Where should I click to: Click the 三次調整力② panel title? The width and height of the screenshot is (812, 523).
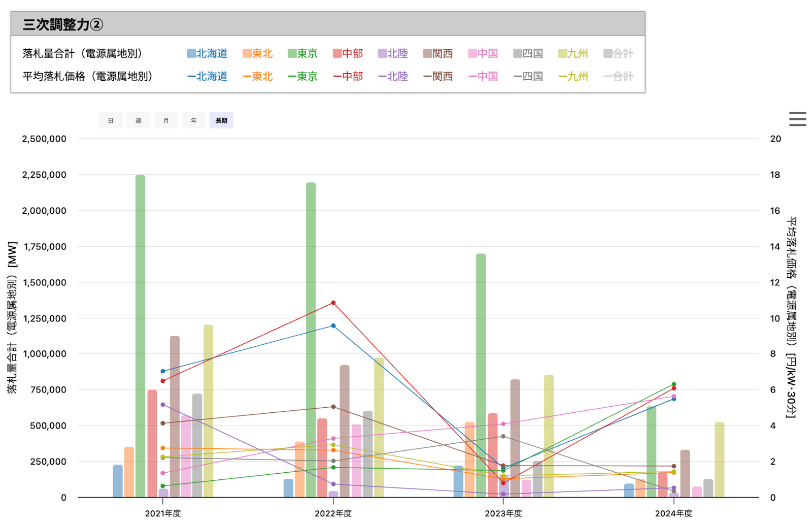coord(63,24)
